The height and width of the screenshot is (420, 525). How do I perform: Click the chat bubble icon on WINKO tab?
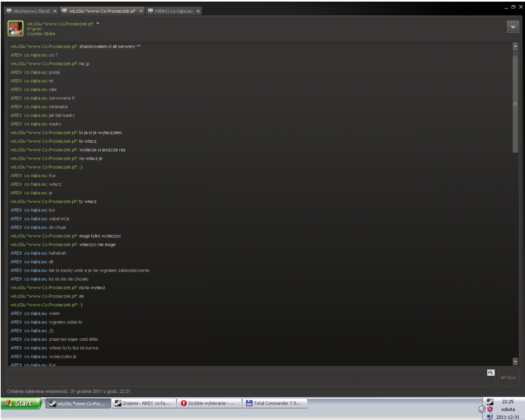pyautogui.click(x=150, y=11)
